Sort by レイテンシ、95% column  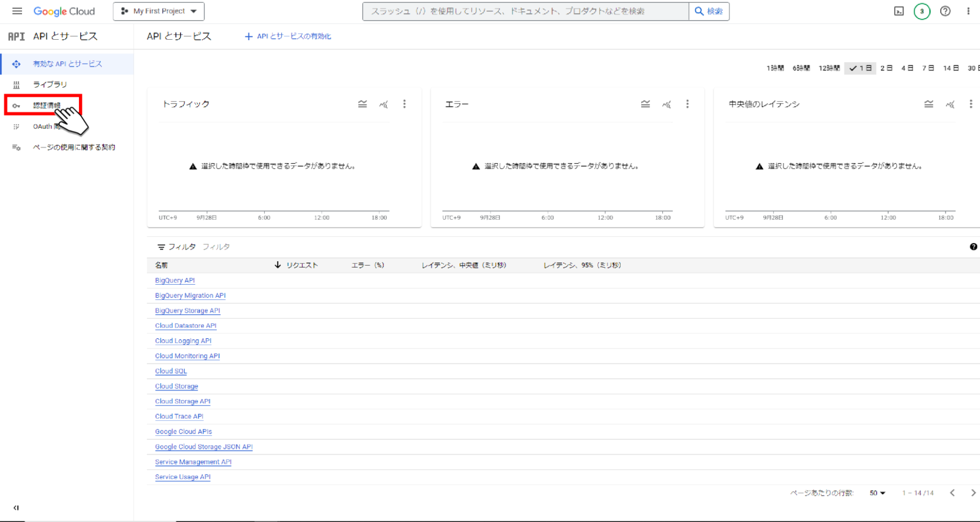582,265
